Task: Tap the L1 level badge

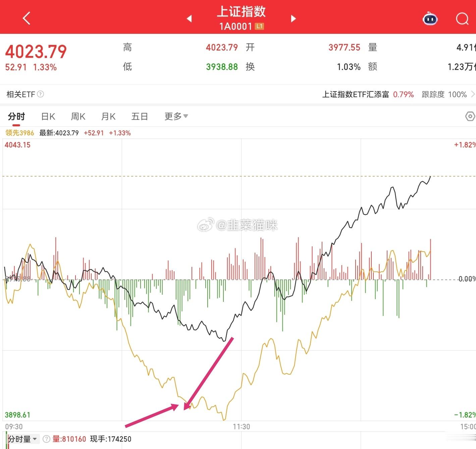Action: point(259,26)
